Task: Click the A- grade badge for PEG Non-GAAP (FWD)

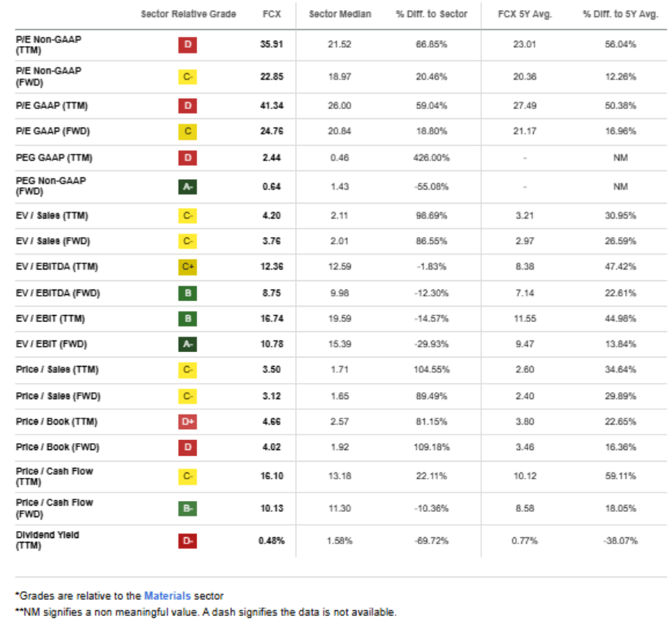Action: pyautogui.click(x=188, y=185)
